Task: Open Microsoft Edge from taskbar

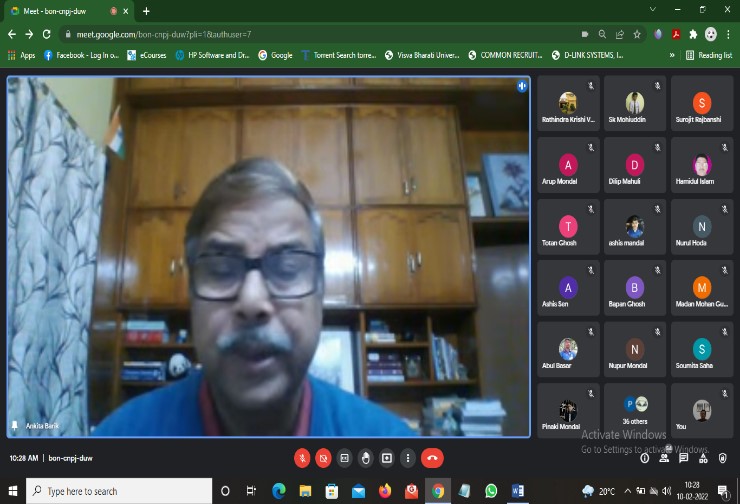Action: coord(279,491)
